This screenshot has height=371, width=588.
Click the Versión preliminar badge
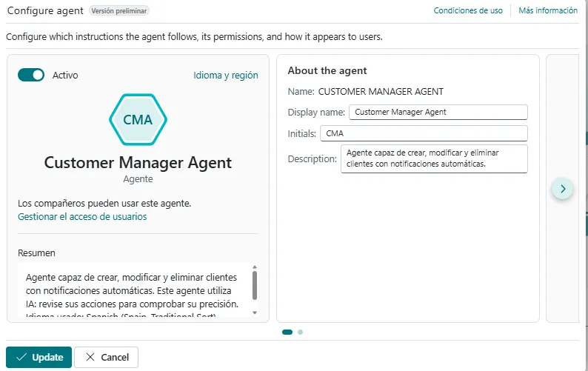119,11
